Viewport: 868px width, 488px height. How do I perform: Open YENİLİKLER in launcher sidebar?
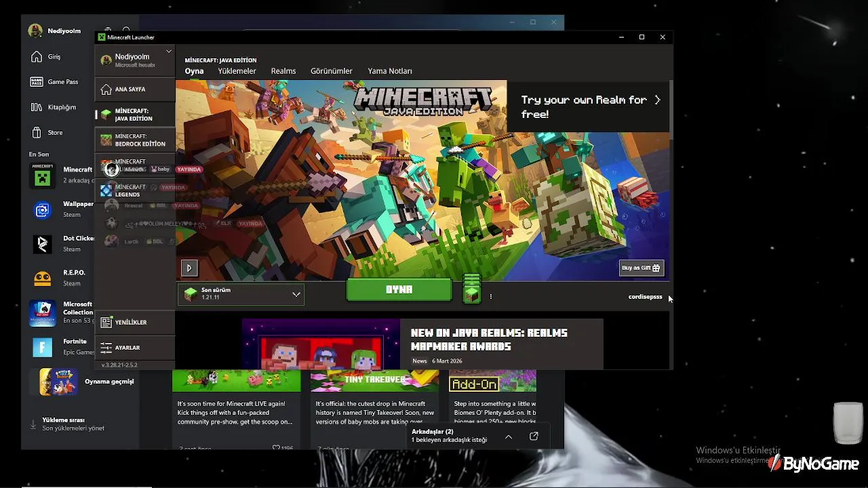tap(135, 323)
